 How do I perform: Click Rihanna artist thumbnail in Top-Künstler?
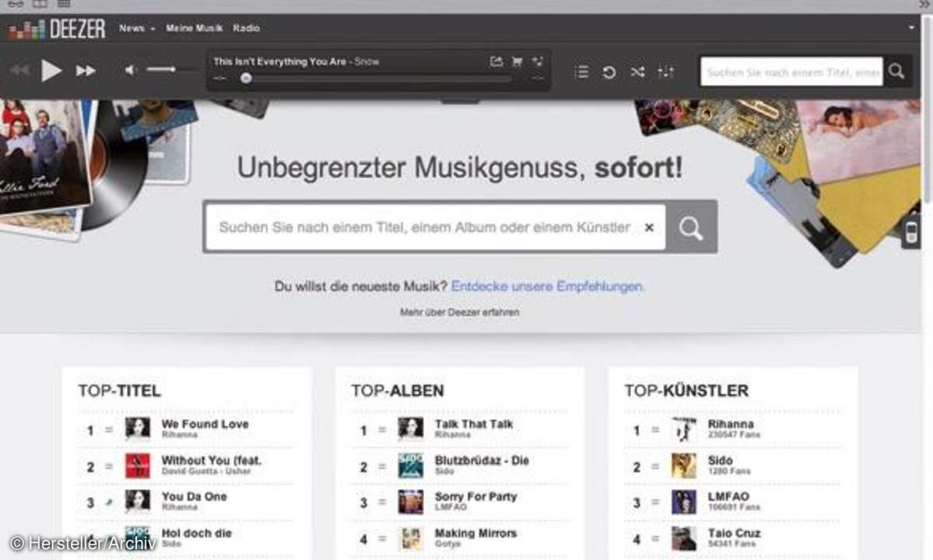point(684,429)
